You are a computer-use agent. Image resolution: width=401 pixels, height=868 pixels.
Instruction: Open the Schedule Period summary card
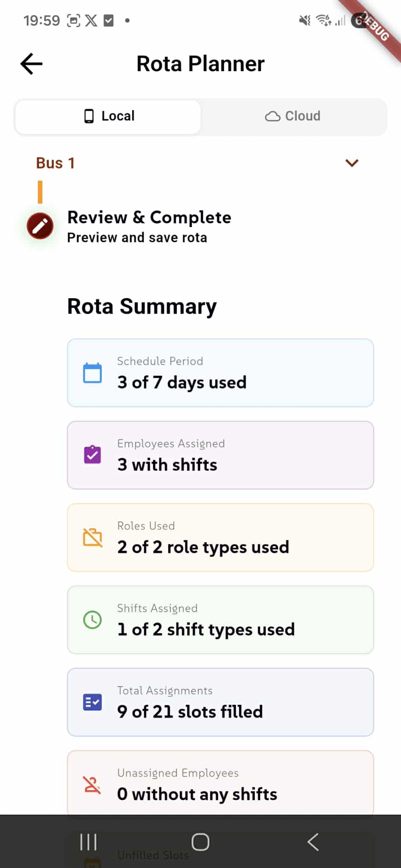click(x=220, y=373)
